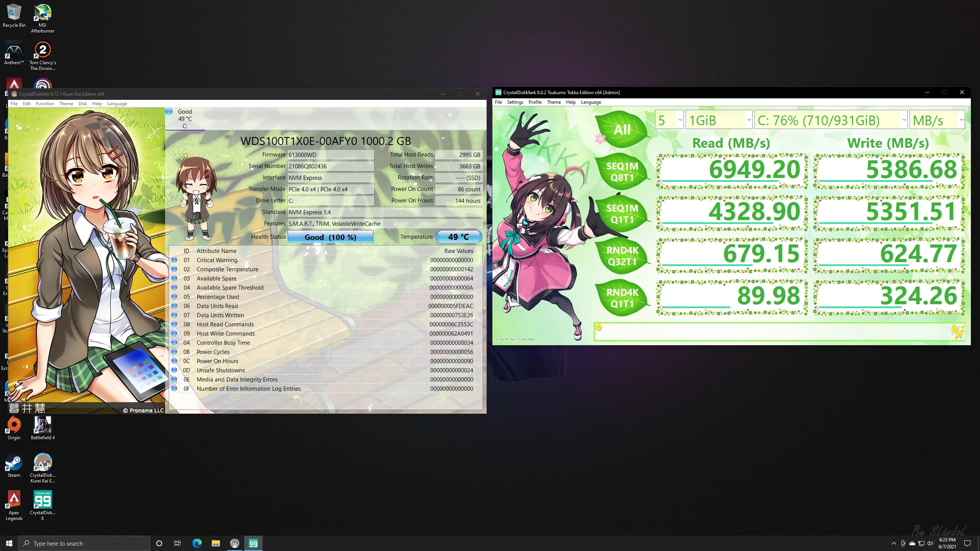
Task: Open Profile menu in CrystalDiskMark
Action: 535,102
